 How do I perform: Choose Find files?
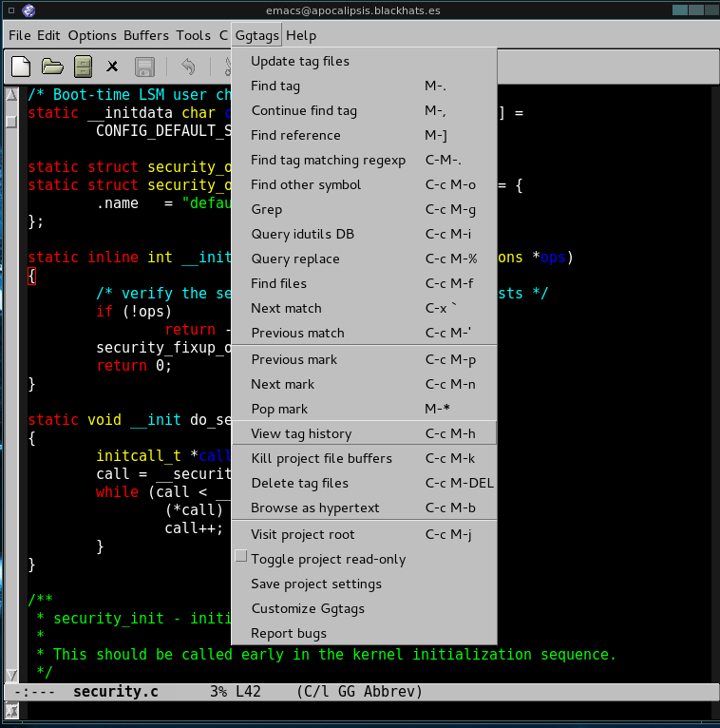click(x=364, y=283)
